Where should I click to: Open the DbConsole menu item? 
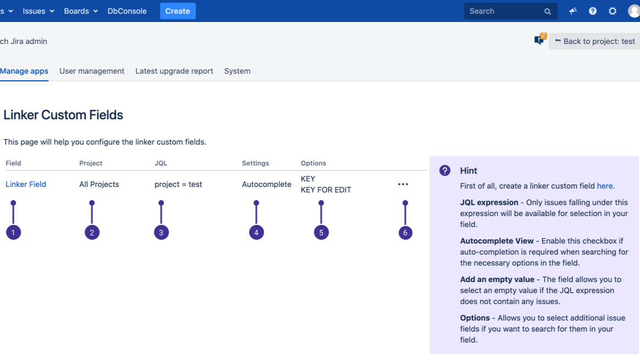127,11
